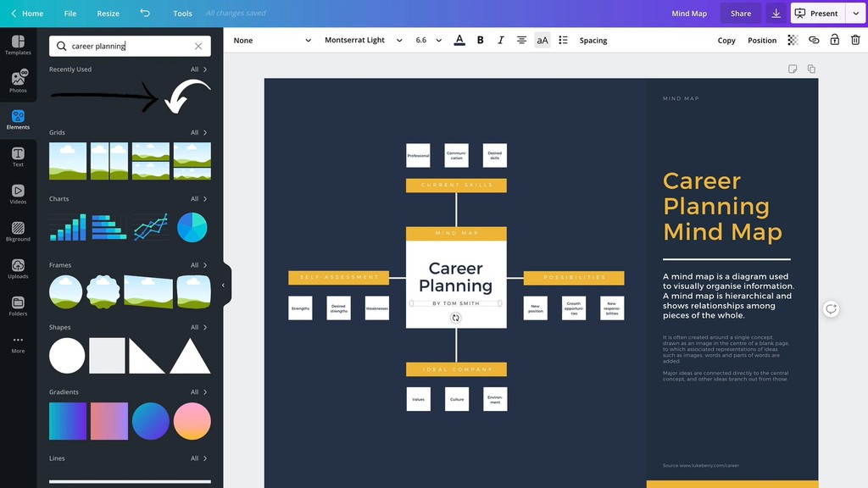Open the text color picker
This screenshot has width=868, height=488.
pyautogui.click(x=459, y=40)
